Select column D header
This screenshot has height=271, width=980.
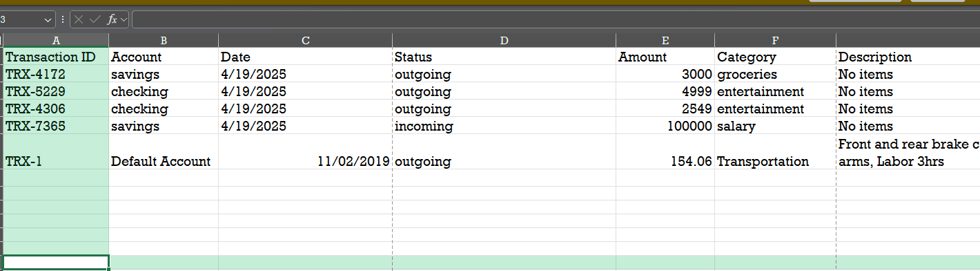point(504,40)
